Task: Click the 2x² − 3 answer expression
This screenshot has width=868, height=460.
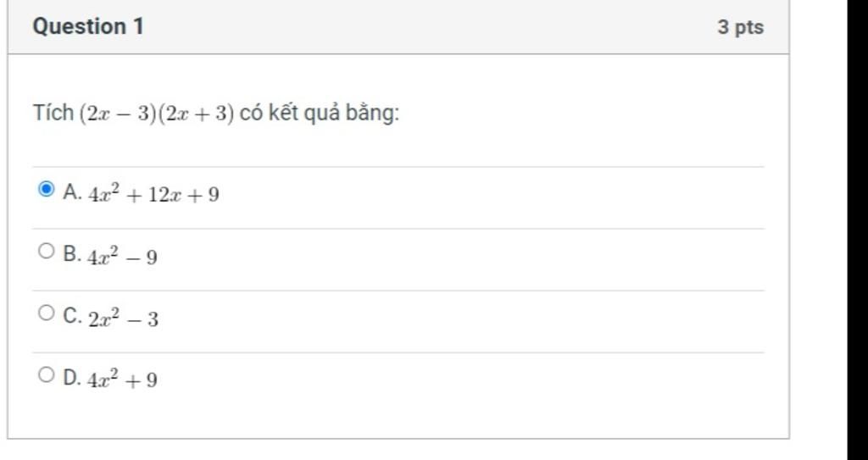Action: (123, 319)
